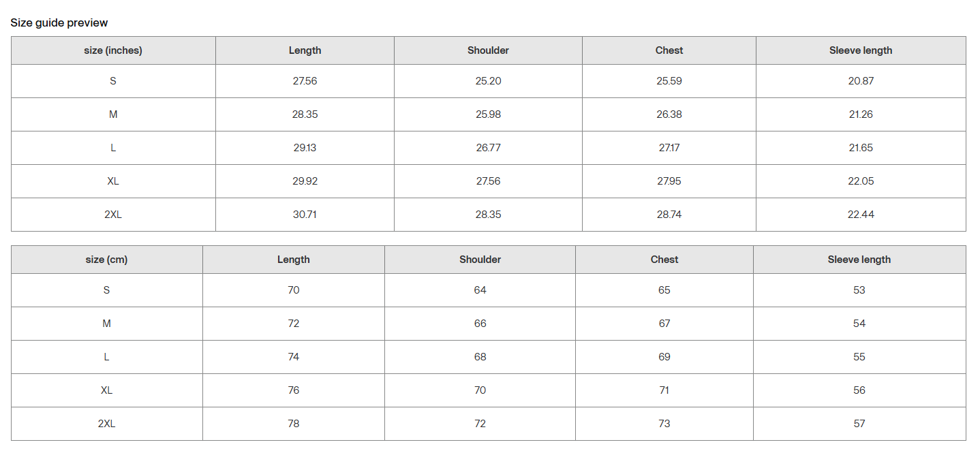Screen dimensions: 980x451
Task: Select the 78 cm length cell
Action: coord(293,424)
